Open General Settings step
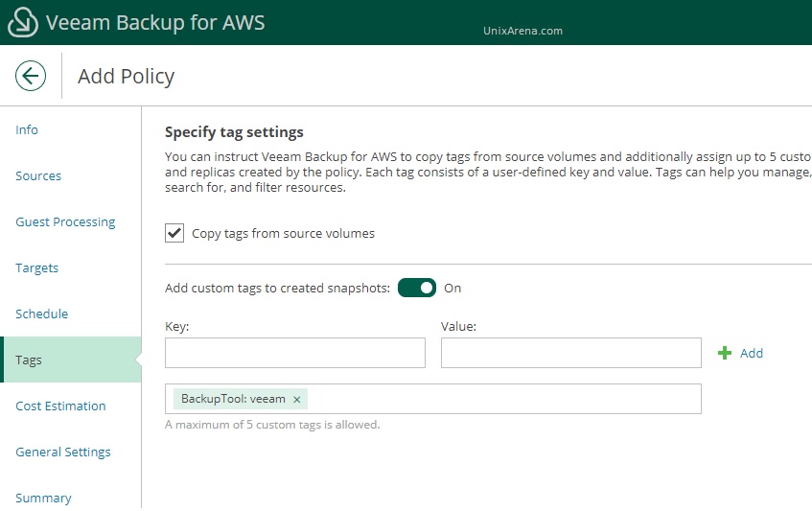812x511 pixels. point(63,453)
